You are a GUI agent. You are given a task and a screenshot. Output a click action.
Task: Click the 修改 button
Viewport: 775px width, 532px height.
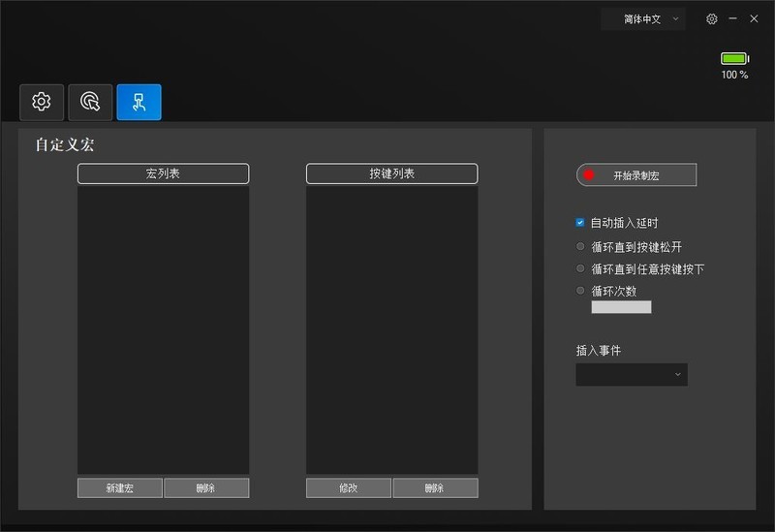pos(349,488)
